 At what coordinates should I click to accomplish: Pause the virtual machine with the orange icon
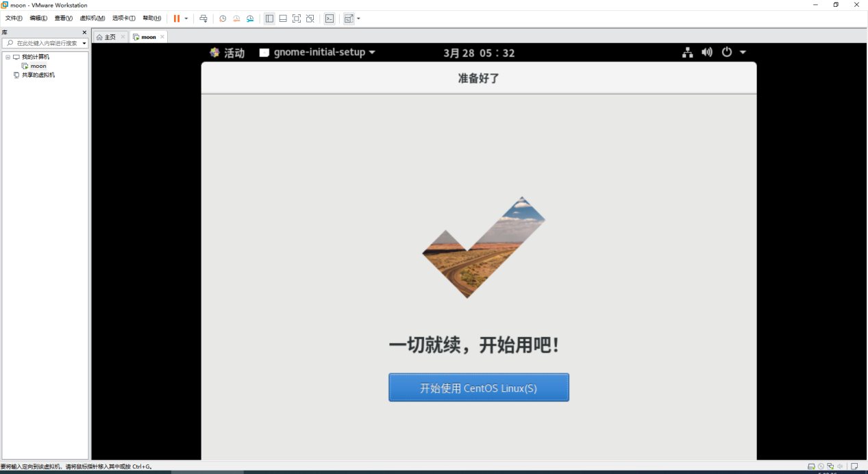[x=177, y=18]
